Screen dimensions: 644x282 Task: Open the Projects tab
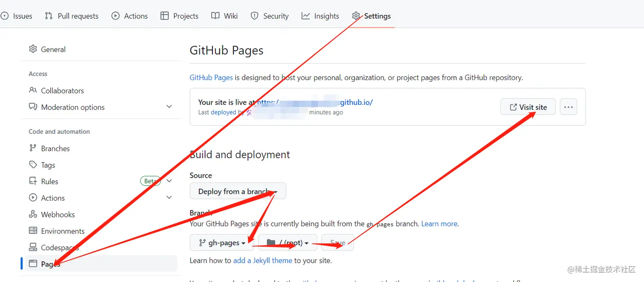[x=179, y=16]
